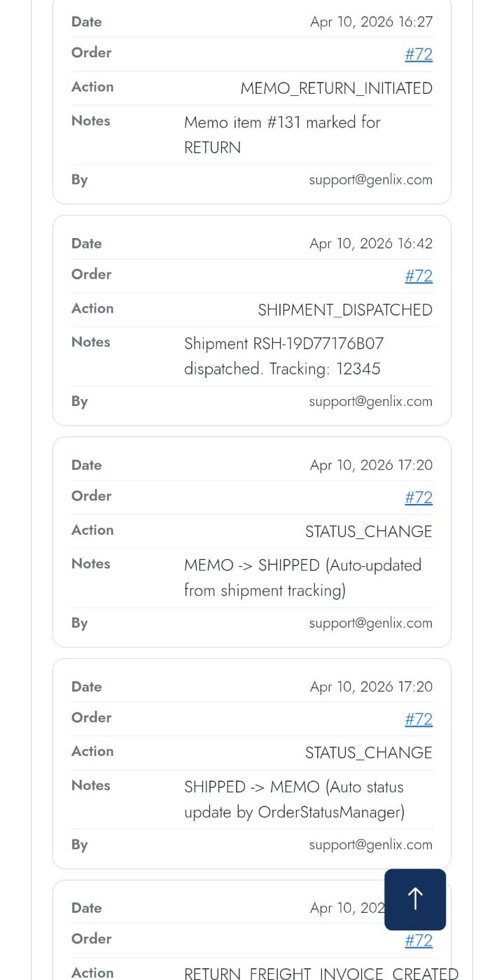Screen dimensions: 504x980
Task: Open order #72 in the MEMO_RETURN_INITIATED entry
Action: [x=419, y=55]
